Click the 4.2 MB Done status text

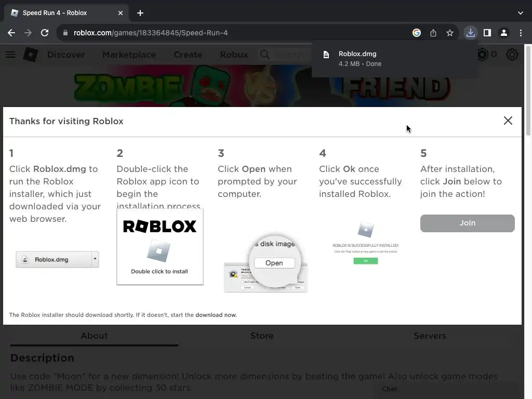click(x=360, y=64)
